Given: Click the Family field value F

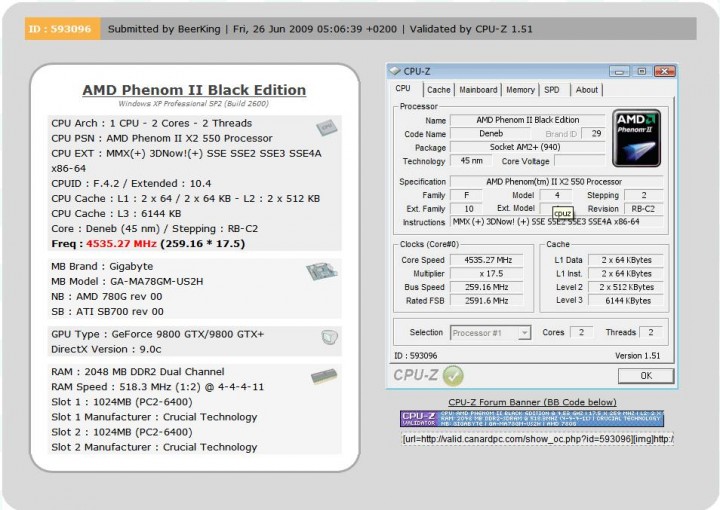Looking at the screenshot, I should (x=466, y=195).
